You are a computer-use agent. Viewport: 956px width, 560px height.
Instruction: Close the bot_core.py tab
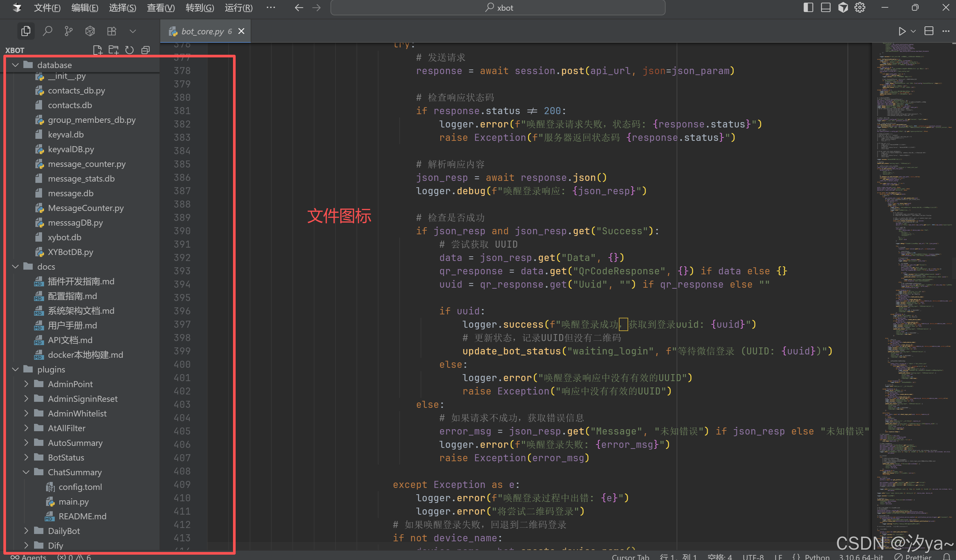click(241, 31)
